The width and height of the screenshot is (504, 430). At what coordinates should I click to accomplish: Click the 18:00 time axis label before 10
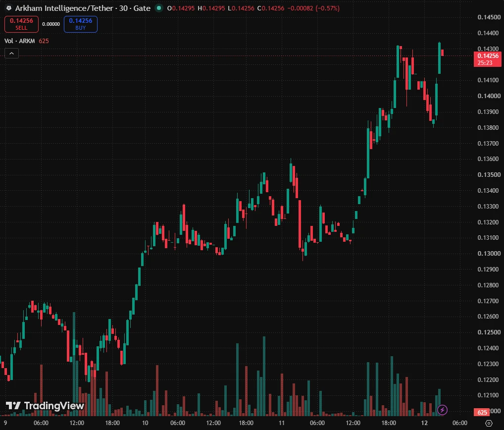pyautogui.click(x=112, y=423)
